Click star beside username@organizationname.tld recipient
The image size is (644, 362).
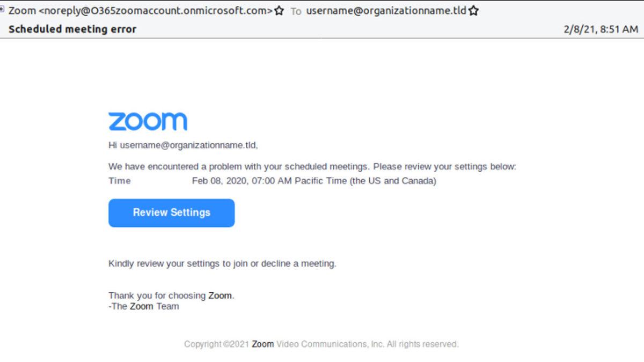click(473, 11)
